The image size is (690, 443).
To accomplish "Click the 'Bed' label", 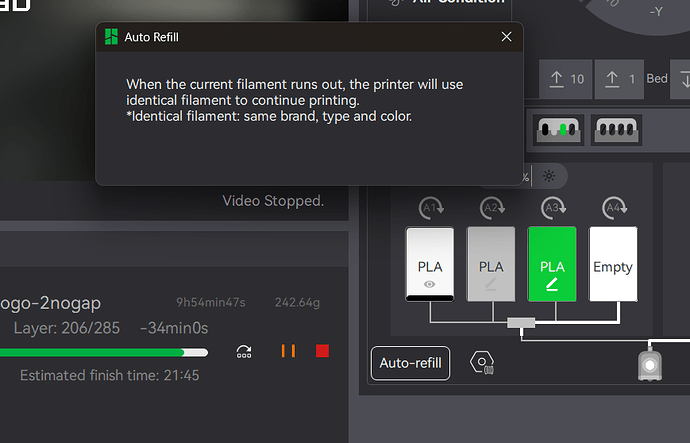I will click(x=657, y=79).
